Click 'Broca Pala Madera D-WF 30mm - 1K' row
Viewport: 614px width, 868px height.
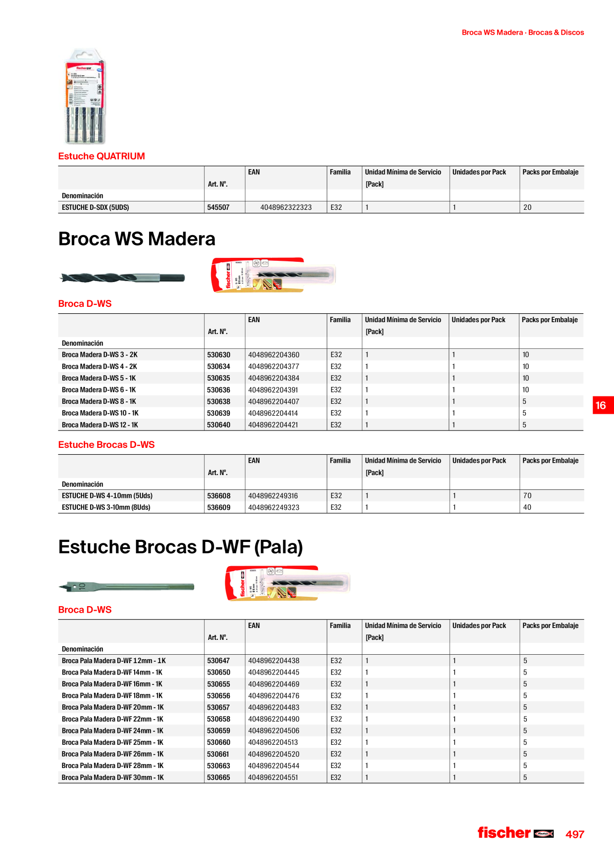[x=321, y=777]
